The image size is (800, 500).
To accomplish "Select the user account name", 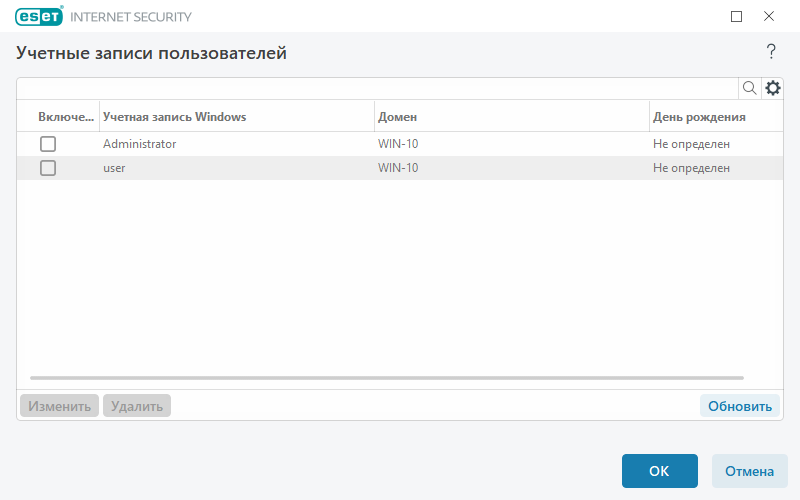I will (x=114, y=168).
